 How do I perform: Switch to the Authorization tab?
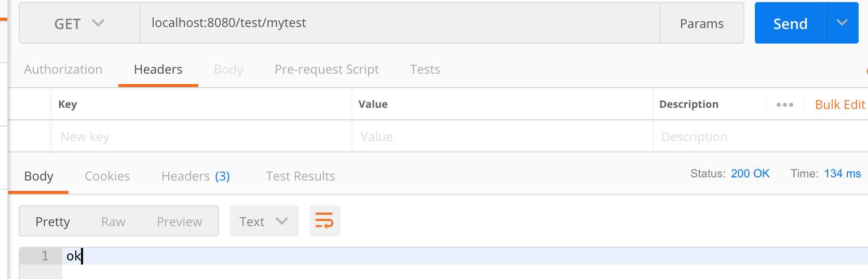[63, 69]
